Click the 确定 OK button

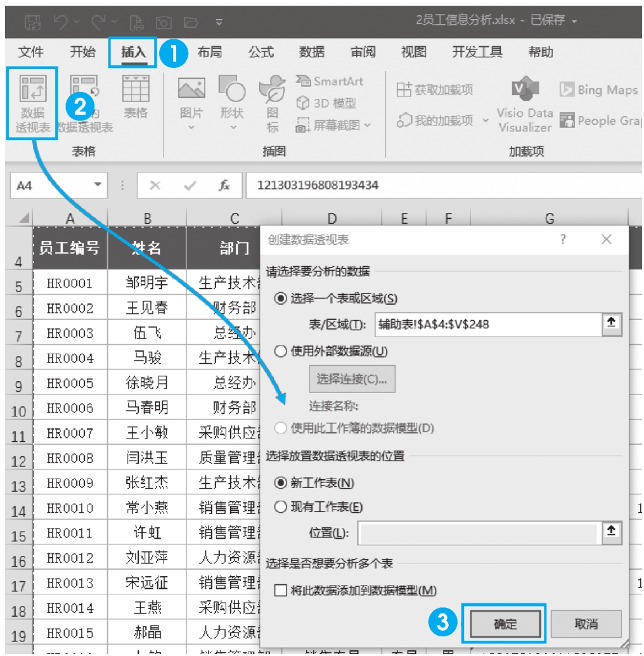505,624
